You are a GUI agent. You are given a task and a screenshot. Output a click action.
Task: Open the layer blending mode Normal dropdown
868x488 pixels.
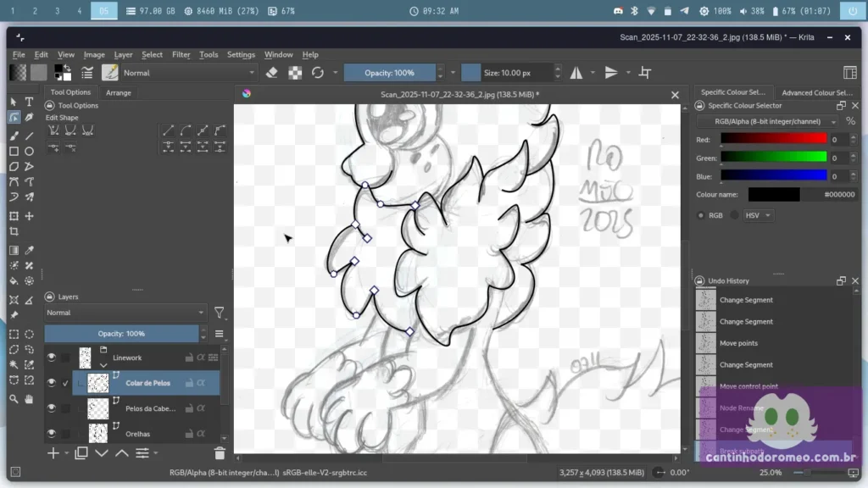[125, 313]
